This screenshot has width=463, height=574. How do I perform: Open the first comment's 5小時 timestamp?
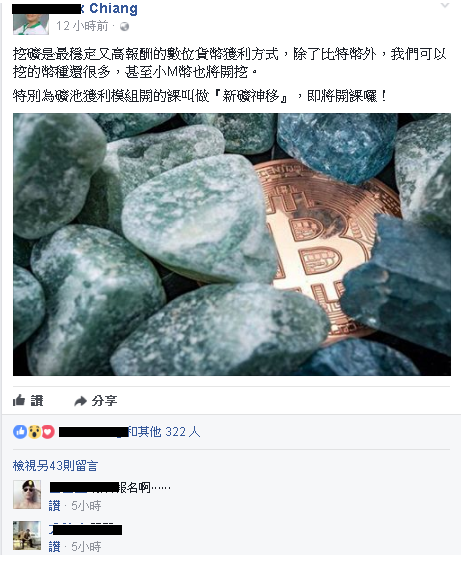(x=86, y=506)
